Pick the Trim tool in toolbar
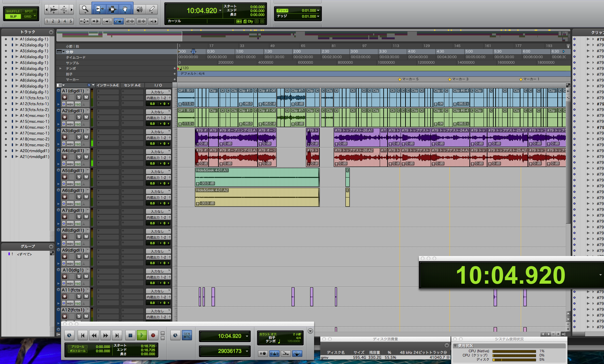The width and height of the screenshot is (604, 364). pyautogui.click(x=99, y=9)
